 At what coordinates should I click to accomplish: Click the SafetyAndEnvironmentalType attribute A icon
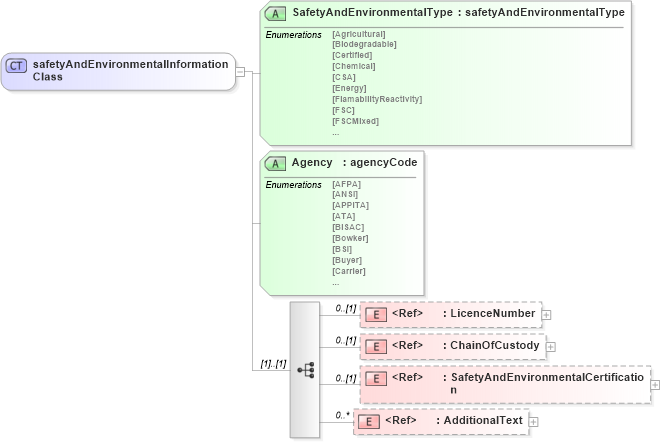click(272, 13)
